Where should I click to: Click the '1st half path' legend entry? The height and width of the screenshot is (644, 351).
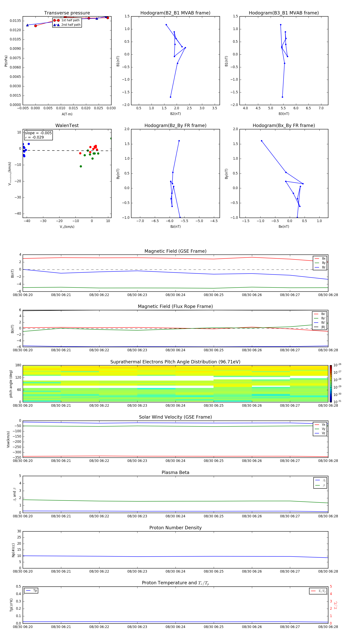tap(66, 20)
